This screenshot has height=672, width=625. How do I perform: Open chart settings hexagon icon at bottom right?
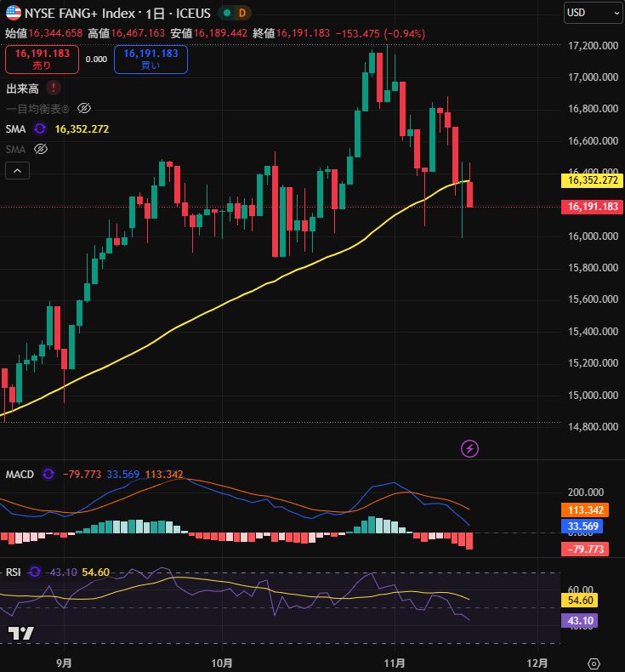594,663
